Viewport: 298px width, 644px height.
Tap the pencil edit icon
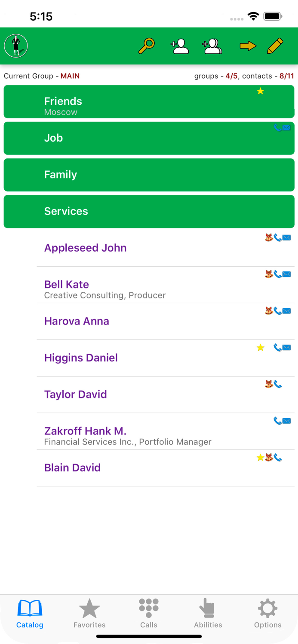276,45
